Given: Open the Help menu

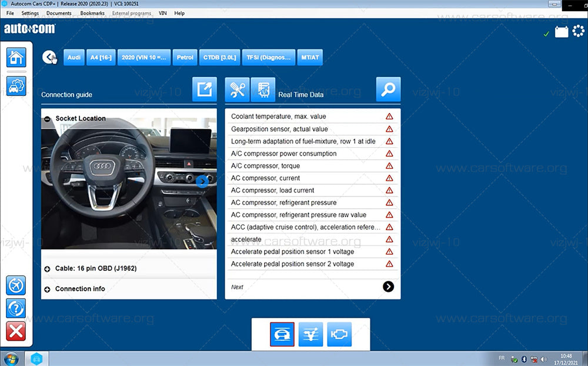Looking at the screenshot, I should [179, 13].
